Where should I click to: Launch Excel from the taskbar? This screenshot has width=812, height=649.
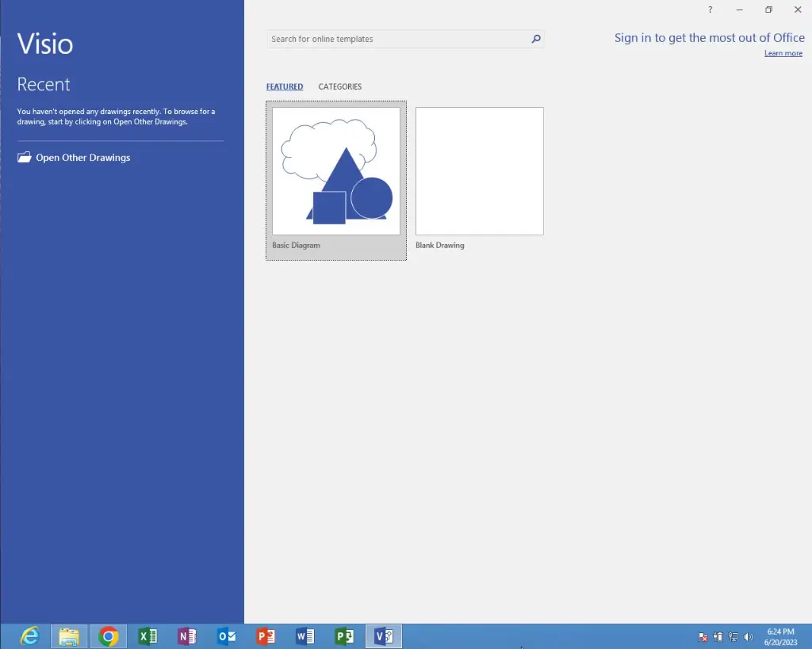point(147,636)
